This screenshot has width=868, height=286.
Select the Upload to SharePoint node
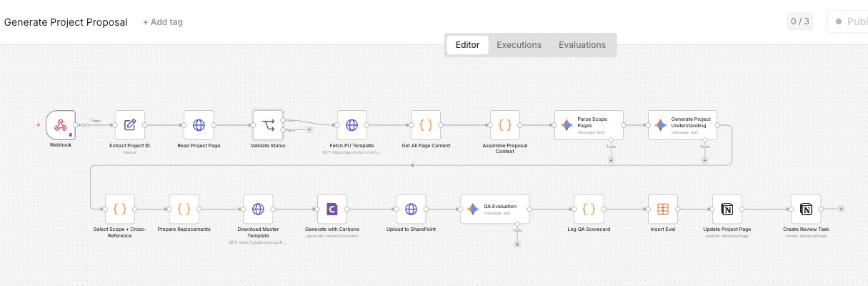411,209
